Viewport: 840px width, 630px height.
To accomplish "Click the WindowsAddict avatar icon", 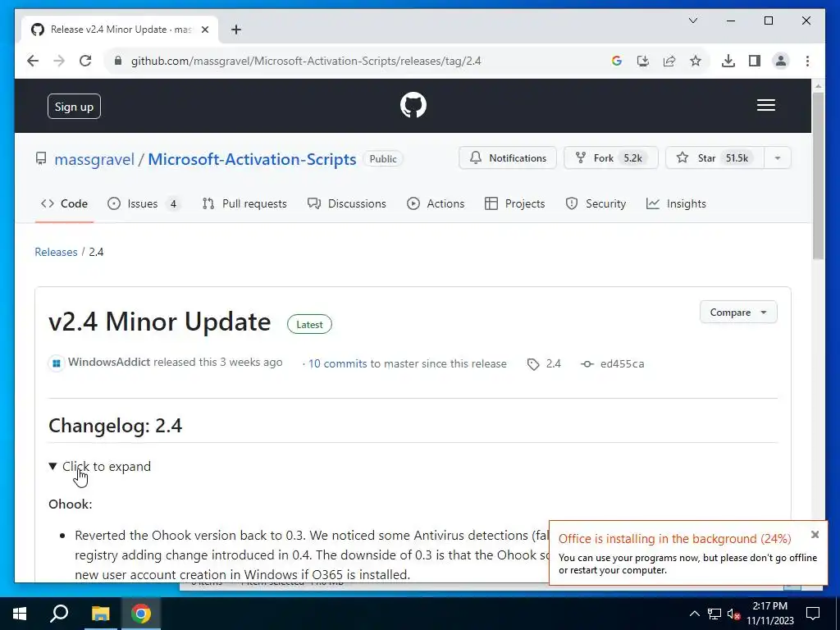I will point(57,363).
